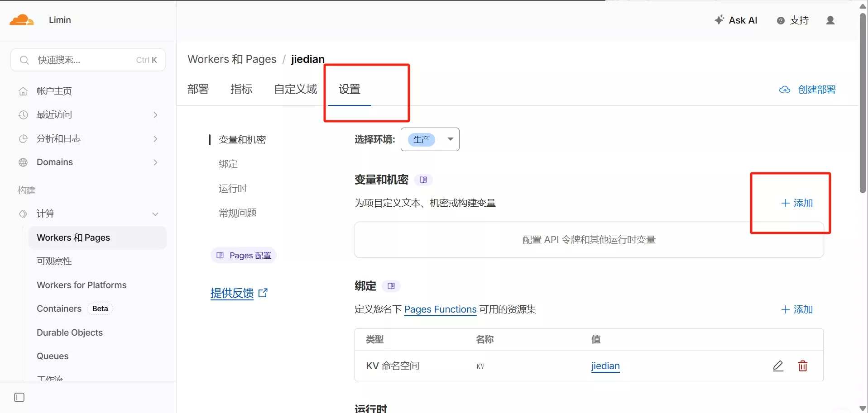Image resolution: width=868 pixels, height=413 pixels.
Task: Click the home icon beside 帐户主页
Action: [23, 91]
